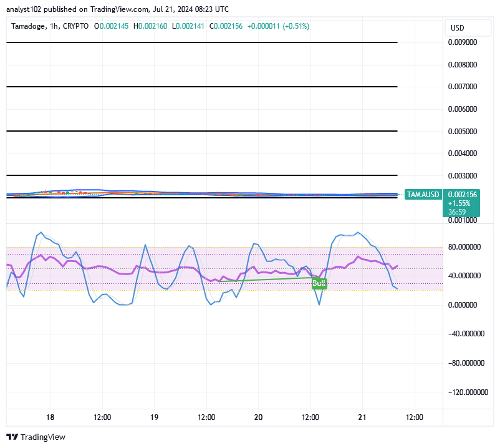Click the date label 20 on time axis

tap(258, 417)
